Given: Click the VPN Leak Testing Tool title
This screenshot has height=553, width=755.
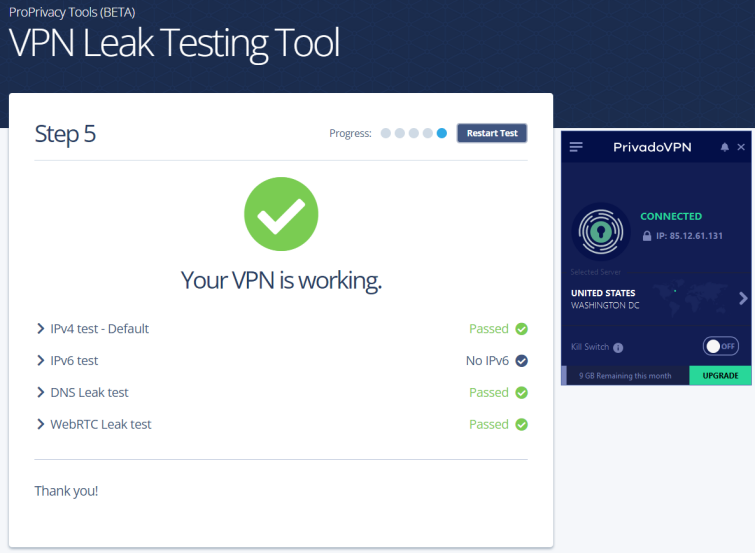Looking at the screenshot, I should pyautogui.click(x=174, y=44).
